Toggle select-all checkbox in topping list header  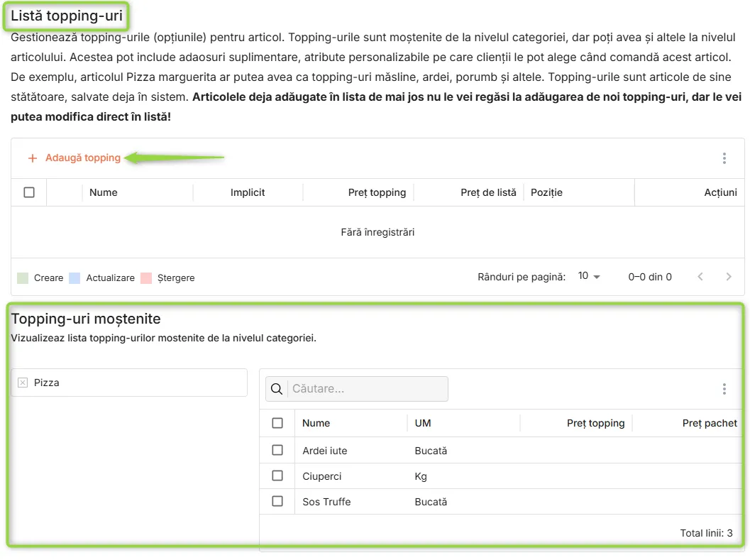(29, 192)
